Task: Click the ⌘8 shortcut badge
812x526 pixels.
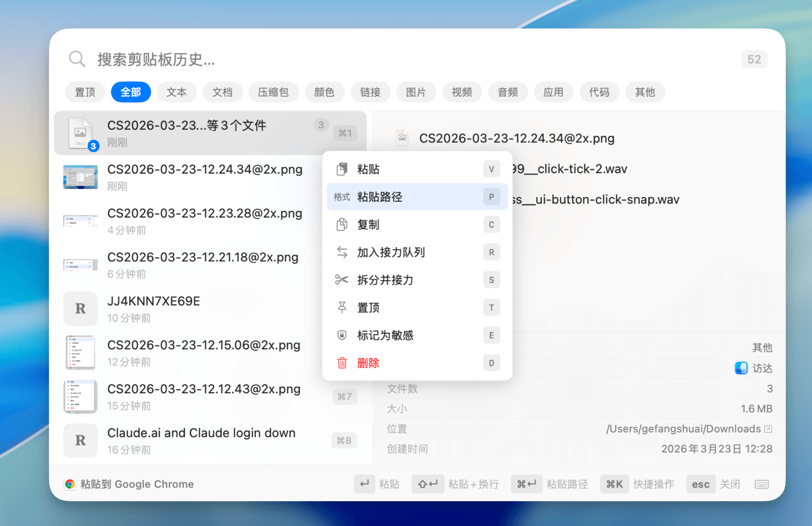Action: [344, 440]
